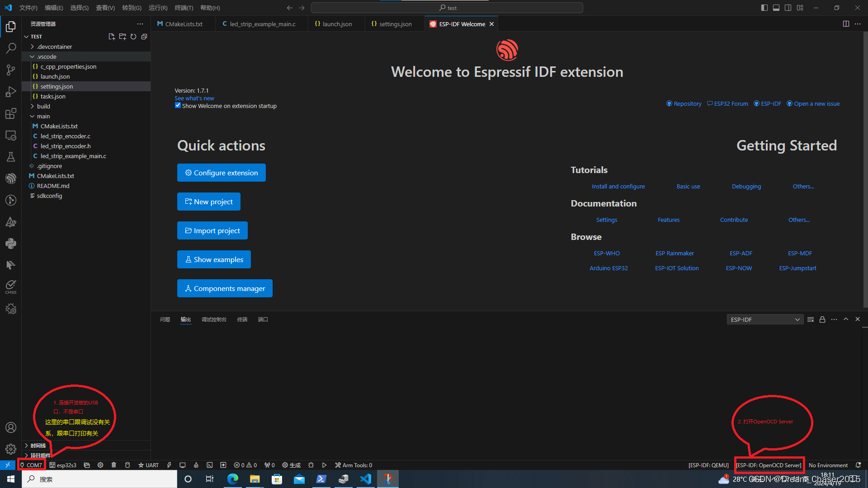
Task: Click the New project button
Action: [x=209, y=202]
